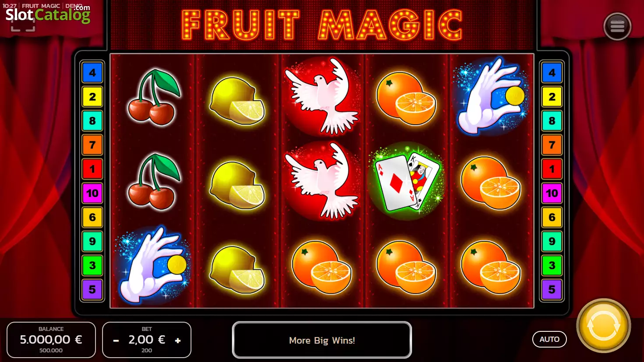The image size is (644, 362).
Task: Select payline 10 on the left strip
Action: click(x=92, y=193)
